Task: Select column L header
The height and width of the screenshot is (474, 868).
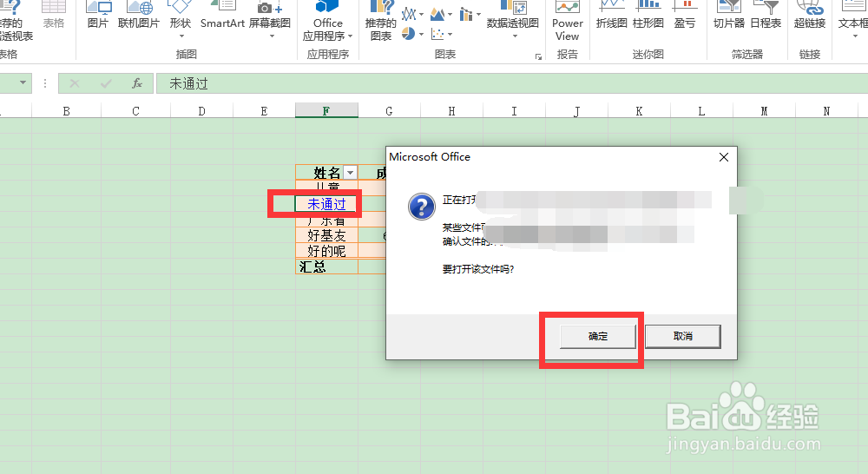Action: click(702, 111)
